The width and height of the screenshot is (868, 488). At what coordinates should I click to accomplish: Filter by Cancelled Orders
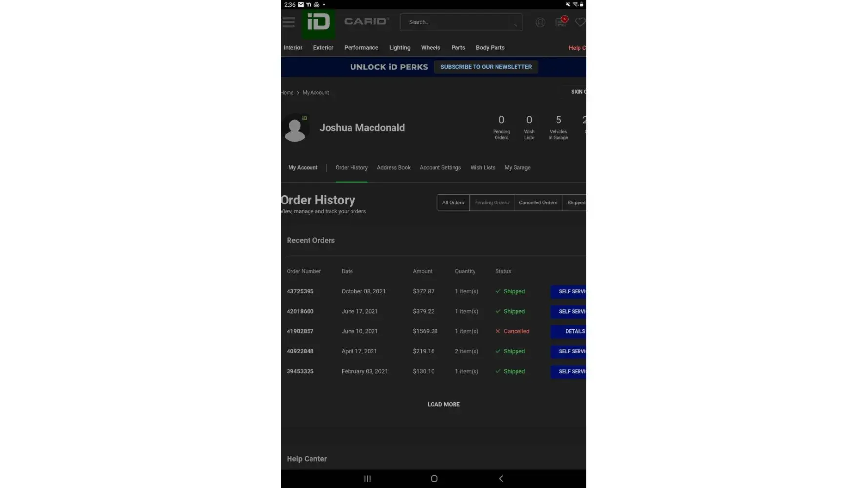[538, 203]
